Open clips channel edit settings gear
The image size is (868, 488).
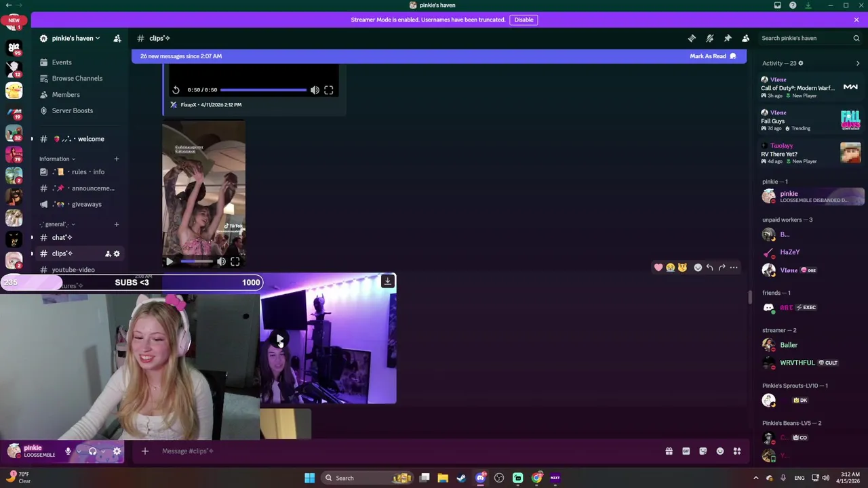tap(117, 253)
